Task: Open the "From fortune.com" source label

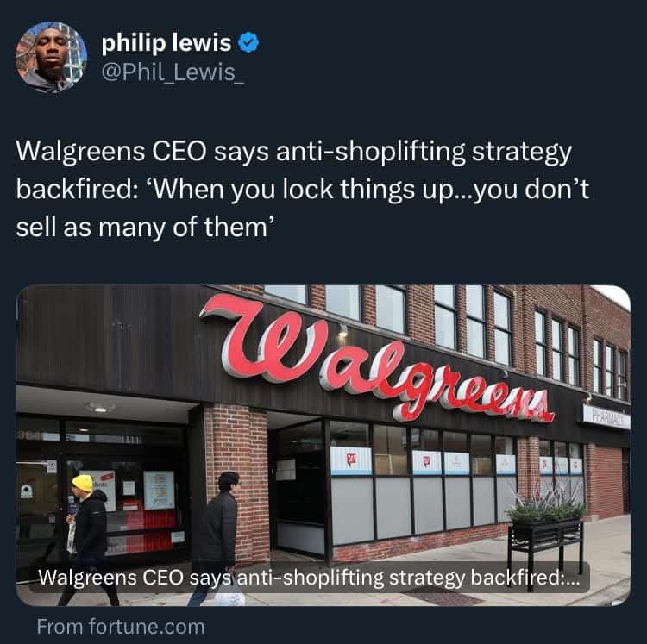Action: [x=121, y=627]
